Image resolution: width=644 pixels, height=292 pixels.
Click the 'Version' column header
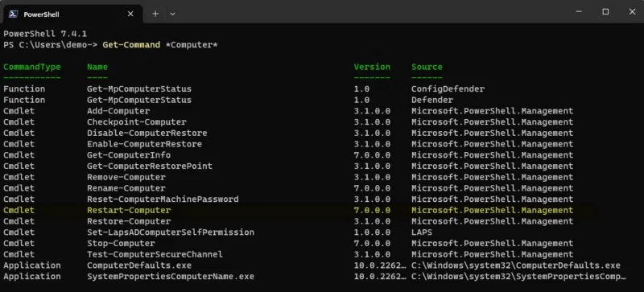(x=372, y=67)
